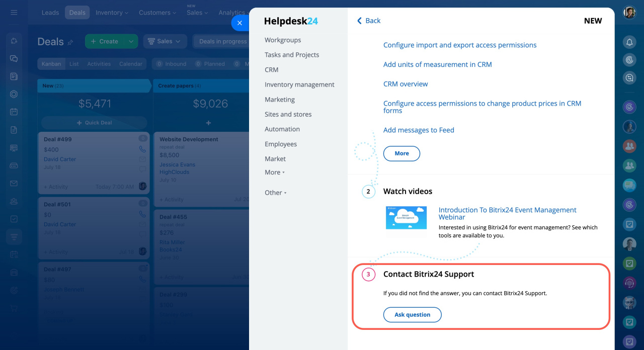Open the company building icon in left sidebar
644x350 pixels.
pyautogui.click(x=14, y=272)
